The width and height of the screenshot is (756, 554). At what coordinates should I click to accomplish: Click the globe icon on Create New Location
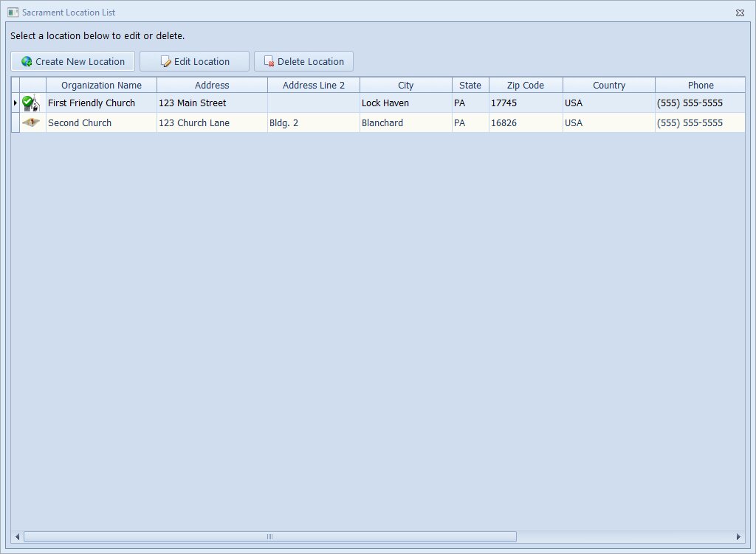click(x=27, y=62)
